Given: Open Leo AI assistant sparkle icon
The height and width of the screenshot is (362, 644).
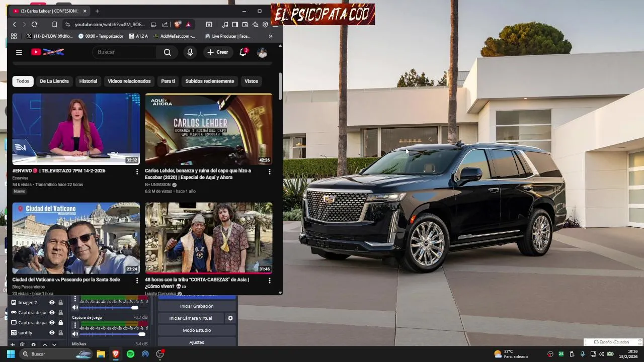Looking at the screenshot, I should pyautogui.click(x=255, y=24).
